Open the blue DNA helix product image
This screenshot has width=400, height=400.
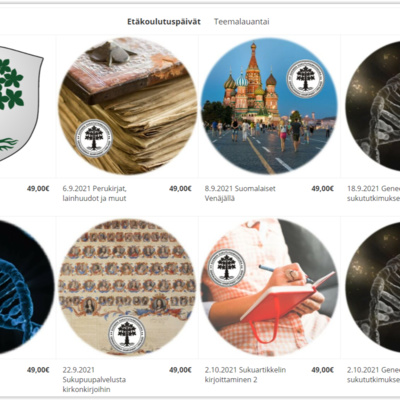click(26, 287)
